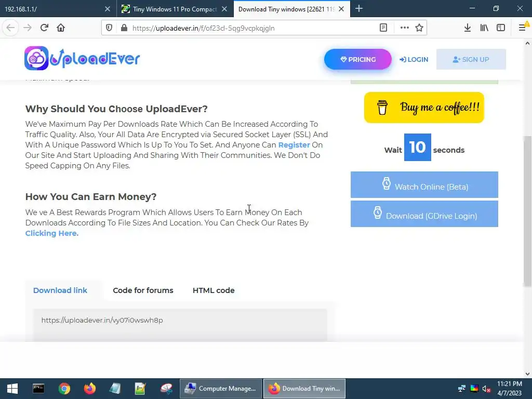The height and width of the screenshot is (399, 532).
Task: Click the UploadEver logo
Action: (82, 58)
